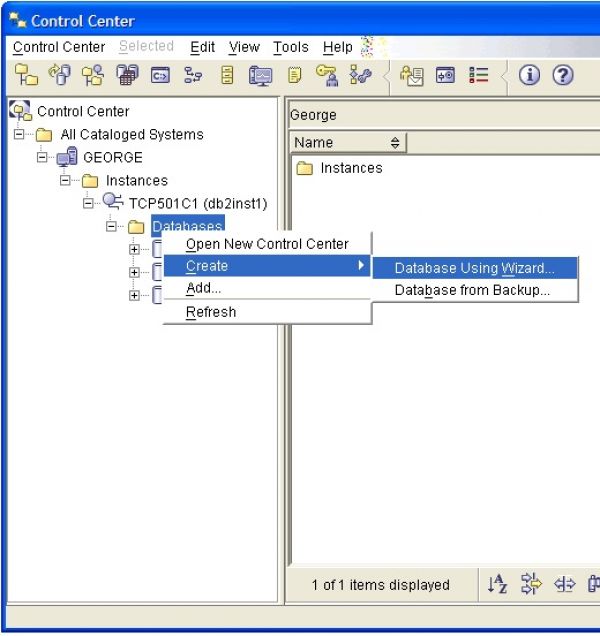
Task: Open the Control Center toolbar icon
Action: tap(26, 75)
